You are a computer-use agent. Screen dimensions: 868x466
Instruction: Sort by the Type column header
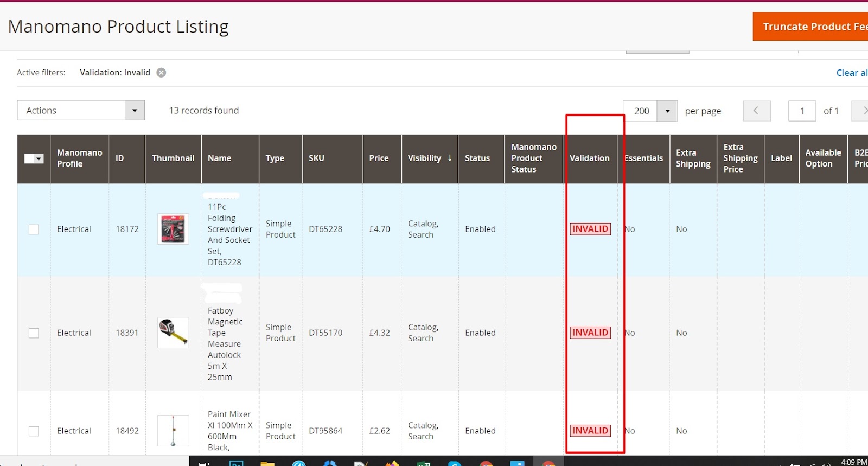(x=280, y=158)
